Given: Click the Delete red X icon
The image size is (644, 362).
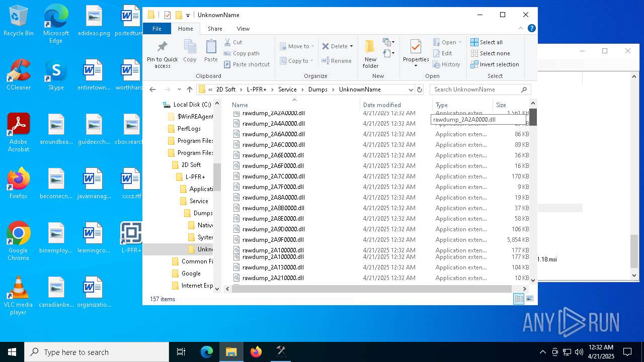Looking at the screenshot, I should 326,46.
